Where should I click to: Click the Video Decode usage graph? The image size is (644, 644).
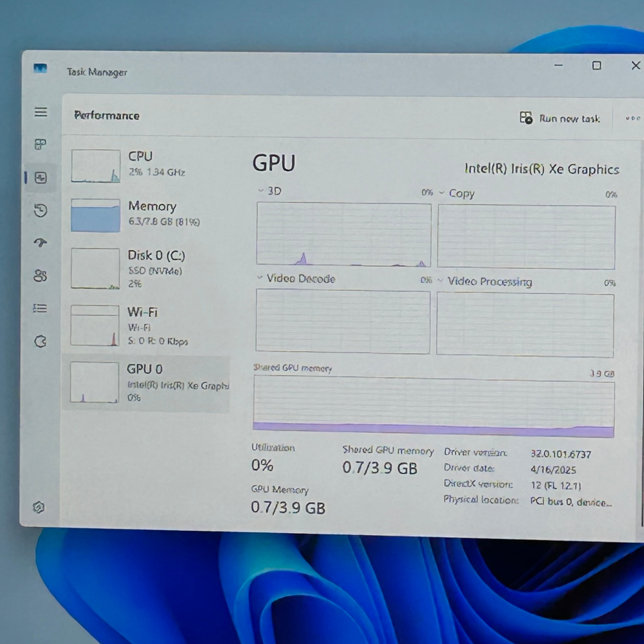[343, 322]
